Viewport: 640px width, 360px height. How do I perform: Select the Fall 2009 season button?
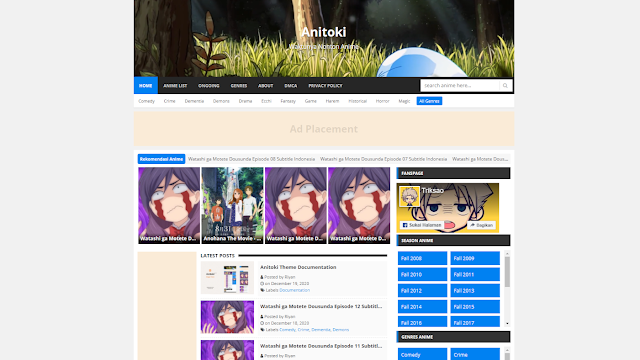475,258
